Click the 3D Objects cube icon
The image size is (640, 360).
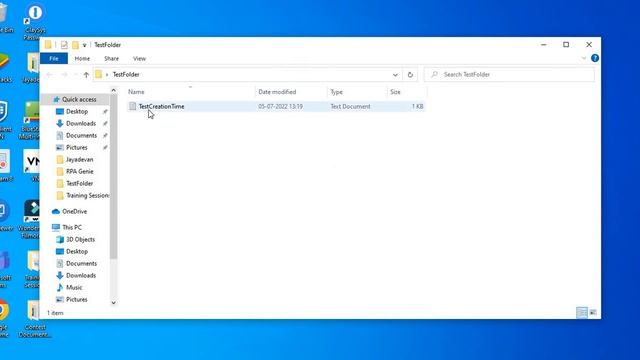pos(60,240)
